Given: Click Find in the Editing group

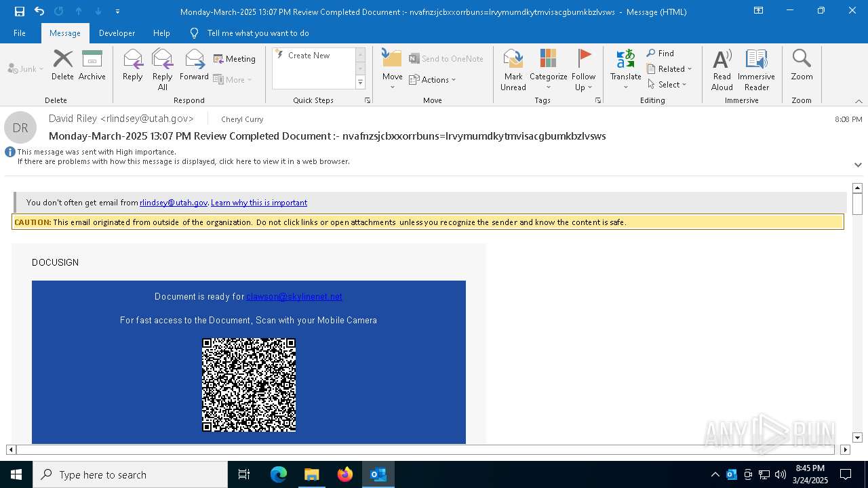Looking at the screenshot, I should [x=660, y=54].
